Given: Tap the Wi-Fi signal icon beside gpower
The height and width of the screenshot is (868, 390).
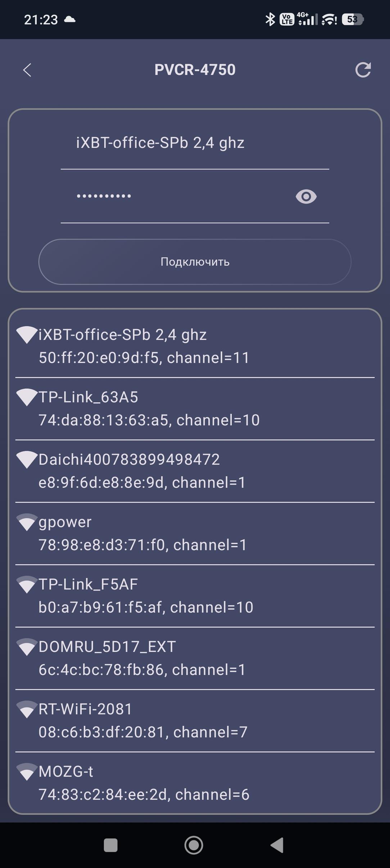Looking at the screenshot, I should coord(27,522).
